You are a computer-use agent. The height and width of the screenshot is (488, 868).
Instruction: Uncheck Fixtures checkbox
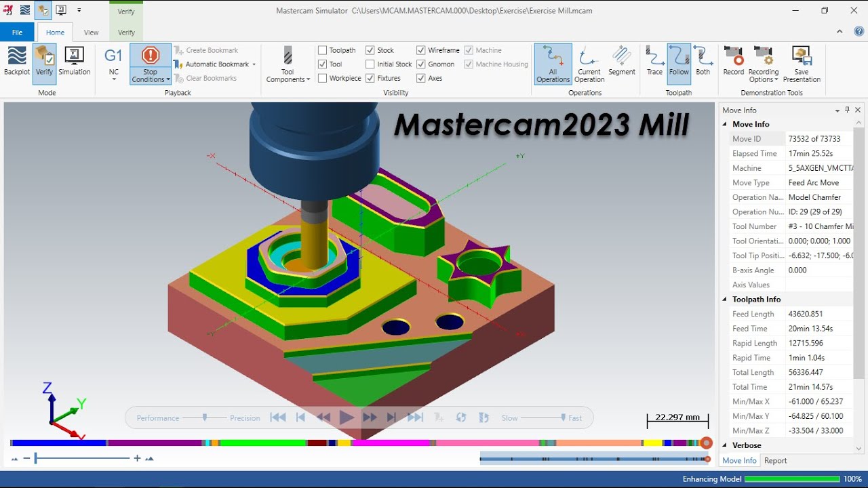coord(370,78)
